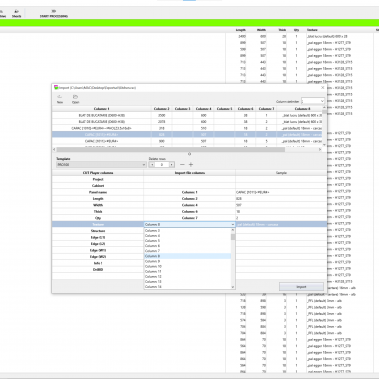Click the Column 1 header in preview table
Image resolution: width=379 pixels, height=379 pixels.
(102, 109)
